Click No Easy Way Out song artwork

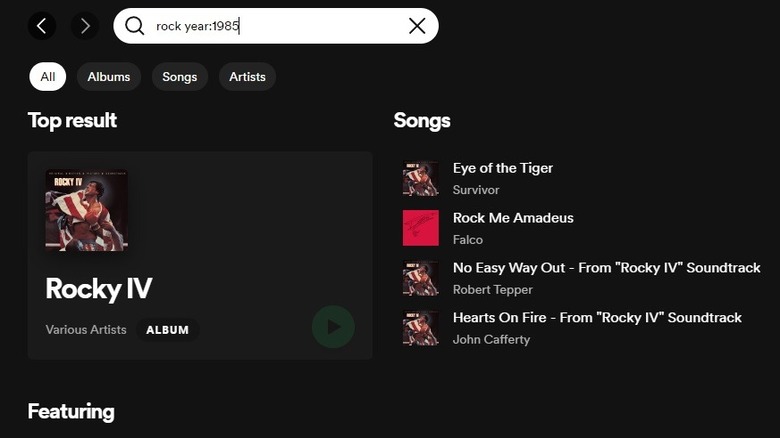point(420,278)
